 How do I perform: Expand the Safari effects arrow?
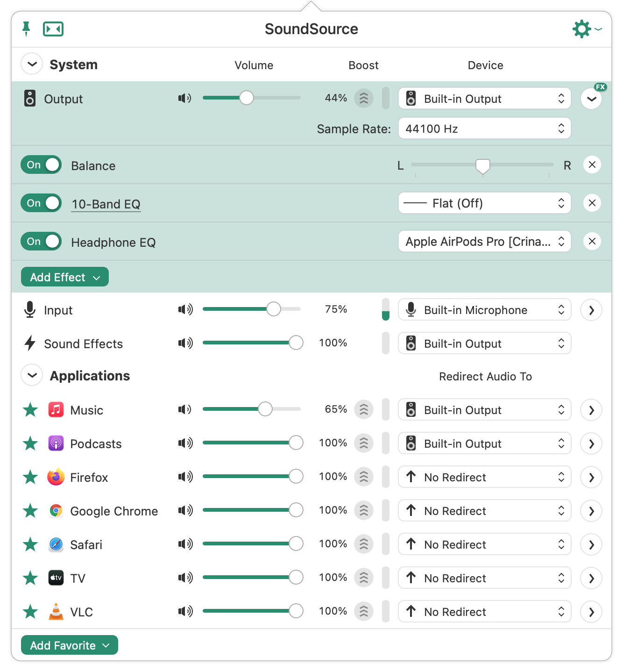(592, 544)
